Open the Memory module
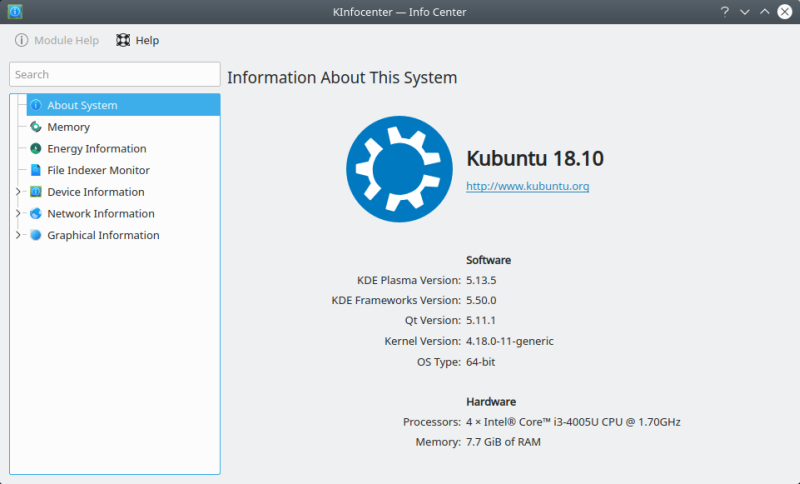This screenshot has height=484, width=800. pos(68,127)
